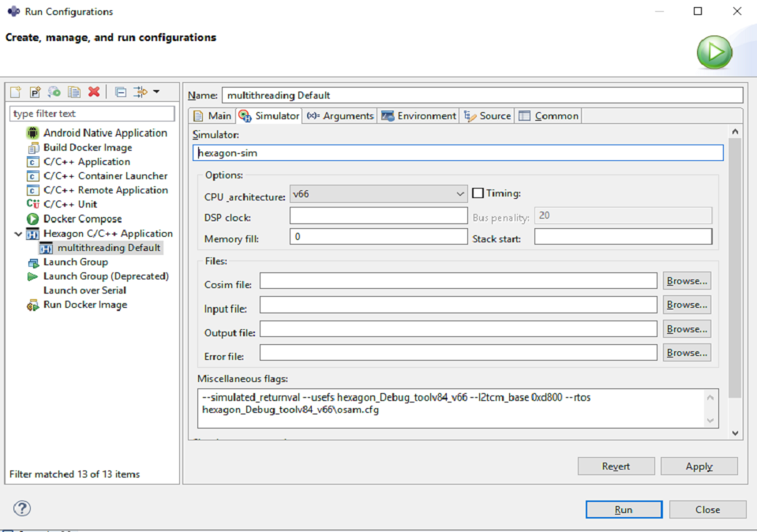Select C/C++ Remote Application item
Viewport: 757px width, 532px height.
click(105, 190)
